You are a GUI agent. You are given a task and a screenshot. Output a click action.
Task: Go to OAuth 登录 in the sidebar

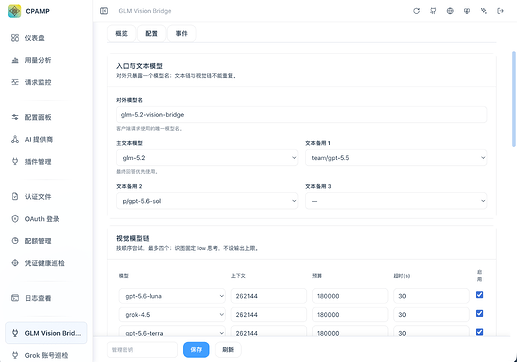click(x=46, y=219)
